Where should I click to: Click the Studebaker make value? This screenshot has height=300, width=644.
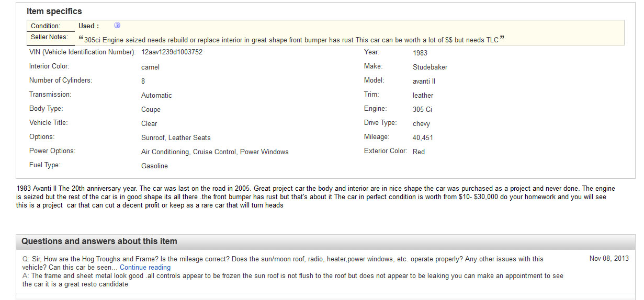(x=430, y=67)
